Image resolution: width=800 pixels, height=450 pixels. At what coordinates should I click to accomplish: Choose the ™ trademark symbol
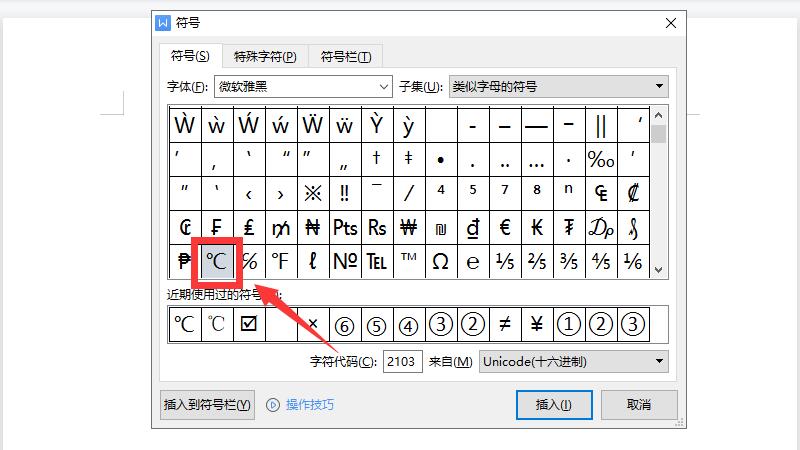408,261
